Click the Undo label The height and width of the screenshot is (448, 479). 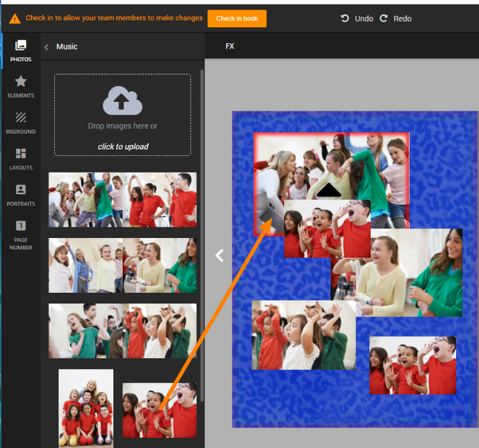[x=364, y=19]
